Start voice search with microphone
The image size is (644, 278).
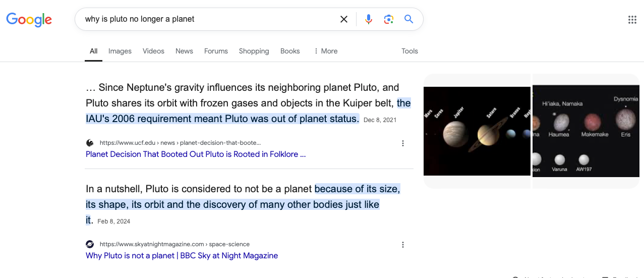pos(369,19)
